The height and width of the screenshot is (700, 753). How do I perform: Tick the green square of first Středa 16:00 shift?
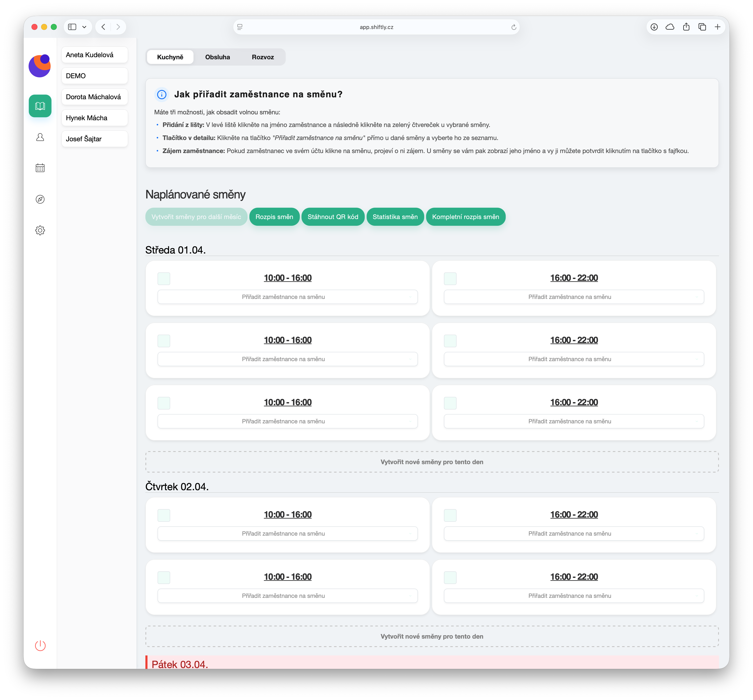click(x=450, y=278)
